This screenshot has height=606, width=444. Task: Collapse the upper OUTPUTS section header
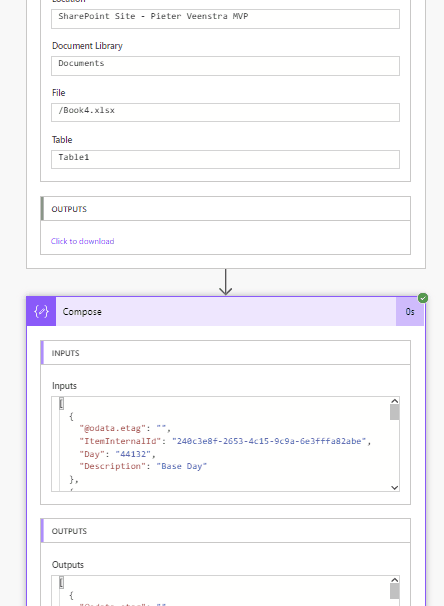[x=225, y=209]
